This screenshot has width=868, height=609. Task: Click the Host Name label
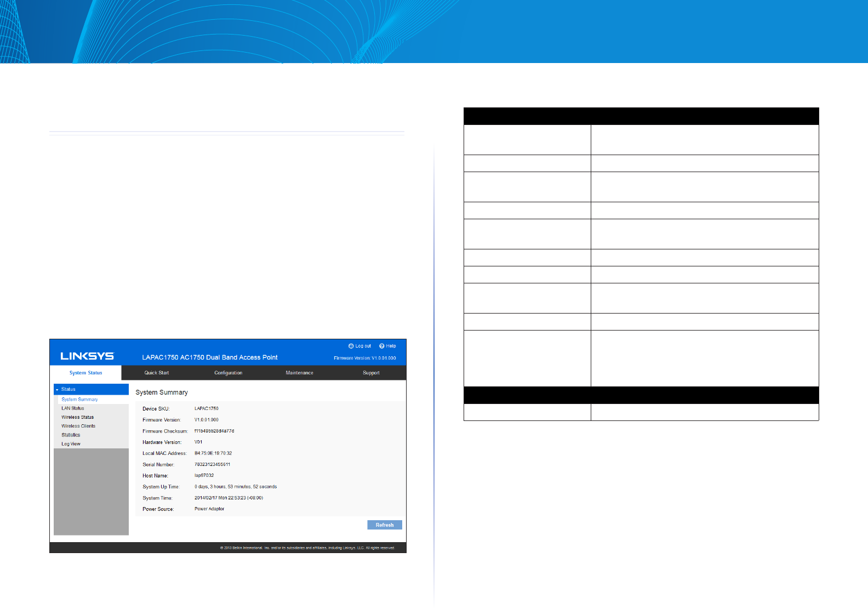click(156, 476)
